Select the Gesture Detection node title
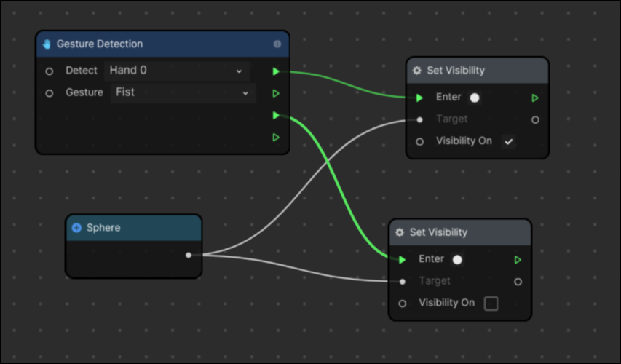Image resolution: width=621 pixels, height=364 pixels. coord(100,44)
